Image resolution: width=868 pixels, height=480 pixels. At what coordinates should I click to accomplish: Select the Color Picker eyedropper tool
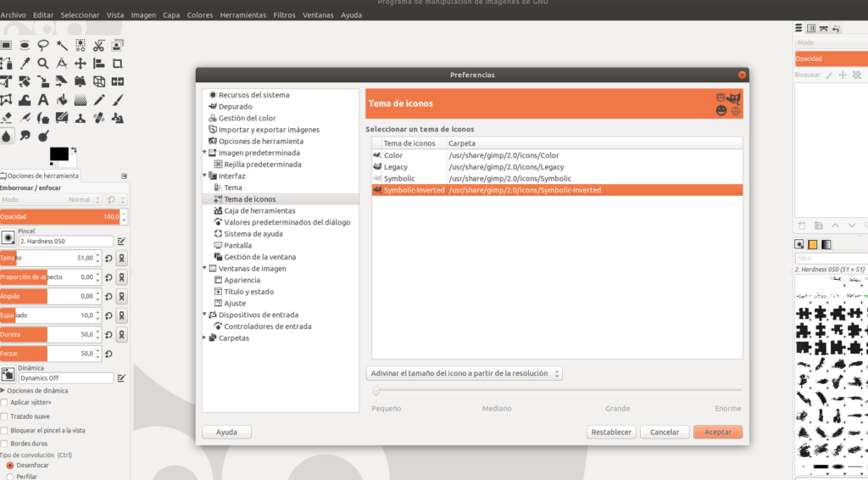click(x=25, y=64)
